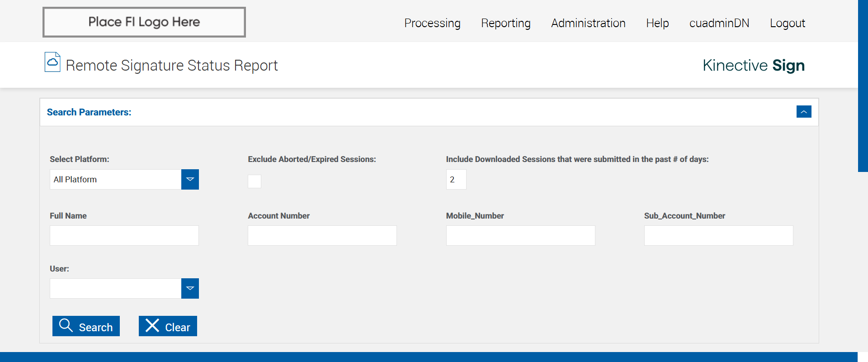Open the Reporting menu
Image resolution: width=868 pixels, height=362 pixels.
[x=506, y=23]
